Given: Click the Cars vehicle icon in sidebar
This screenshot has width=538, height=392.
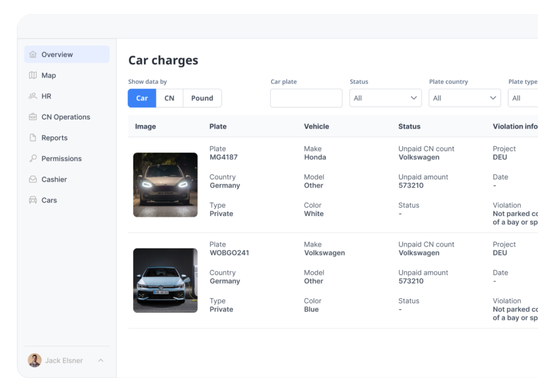Looking at the screenshot, I should [x=33, y=200].
